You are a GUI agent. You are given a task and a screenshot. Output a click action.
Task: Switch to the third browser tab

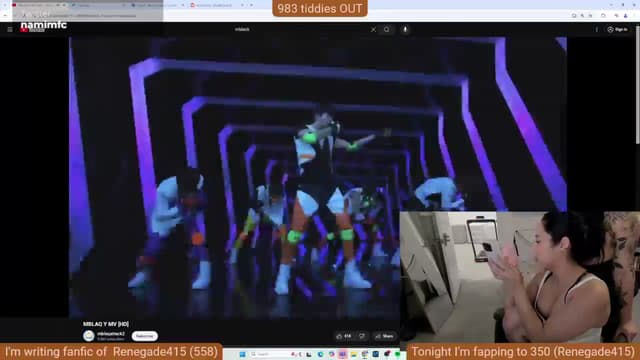pyautogui.click(x=157, y=5)
